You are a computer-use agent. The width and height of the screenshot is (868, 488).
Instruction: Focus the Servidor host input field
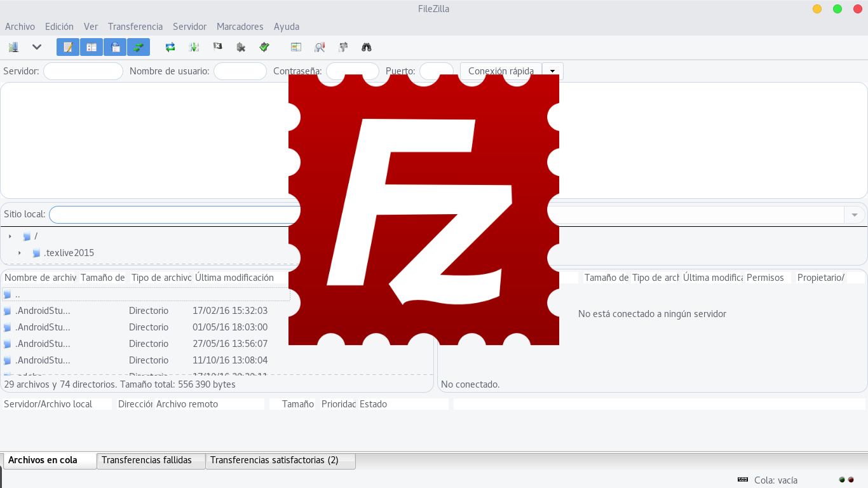pos(83,71)
